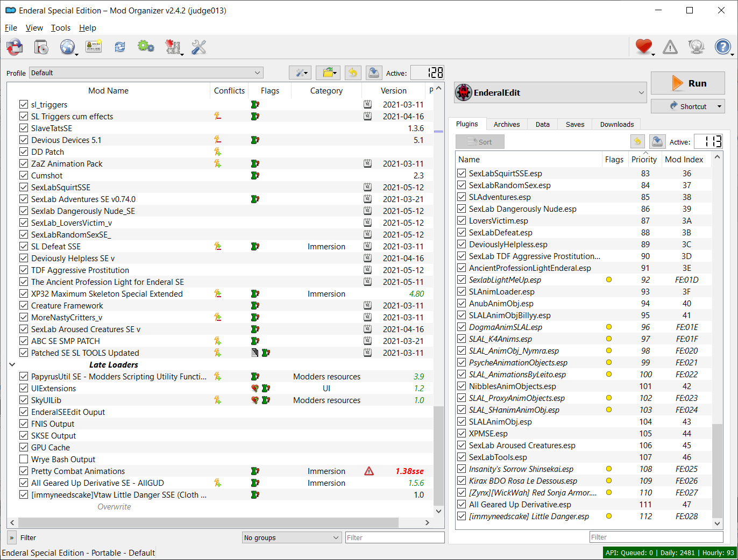Click the mod list vertical scrollbar thumb
Viewport: 738px width, 560px height.
coord(438,456)
